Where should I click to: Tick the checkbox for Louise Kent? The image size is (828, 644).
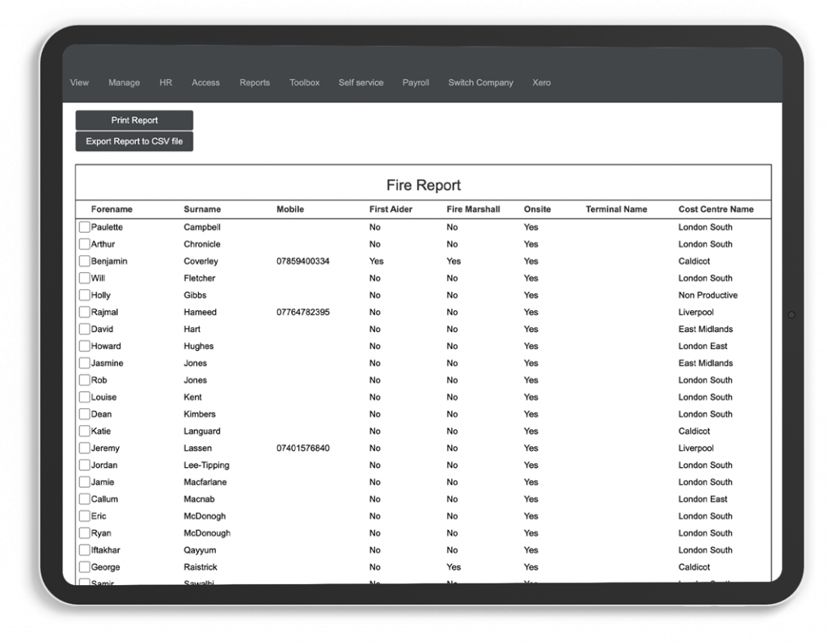point(84,397)
